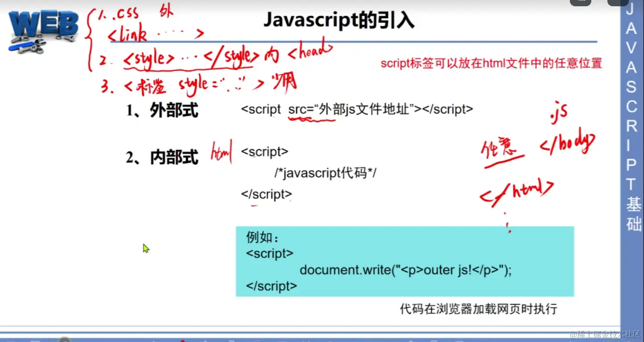
Task: Click the closing </script> tag below javascript代码 comment
Action: [x=266, y=194]
